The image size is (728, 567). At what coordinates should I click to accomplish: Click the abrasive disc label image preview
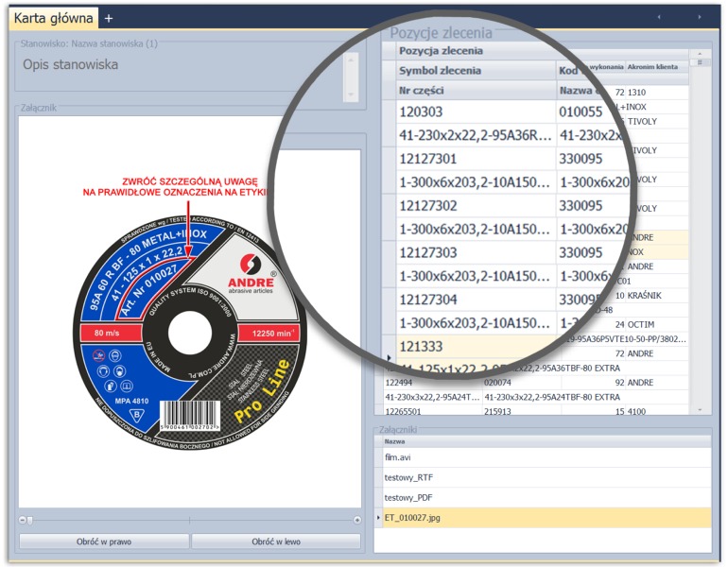point(189,312)
